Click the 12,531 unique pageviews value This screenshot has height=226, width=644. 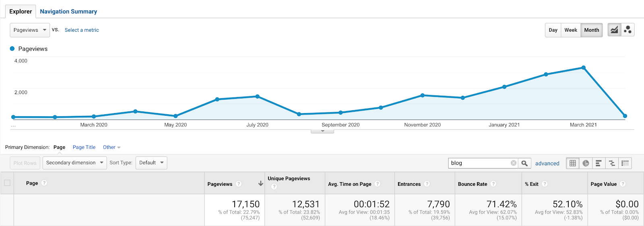(306, 204)
